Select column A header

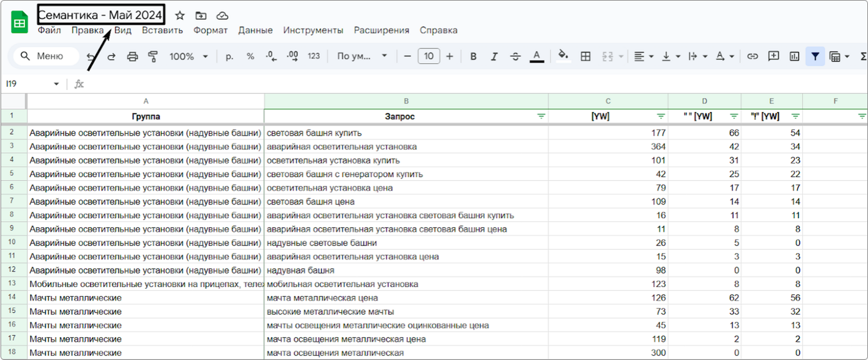146,101
